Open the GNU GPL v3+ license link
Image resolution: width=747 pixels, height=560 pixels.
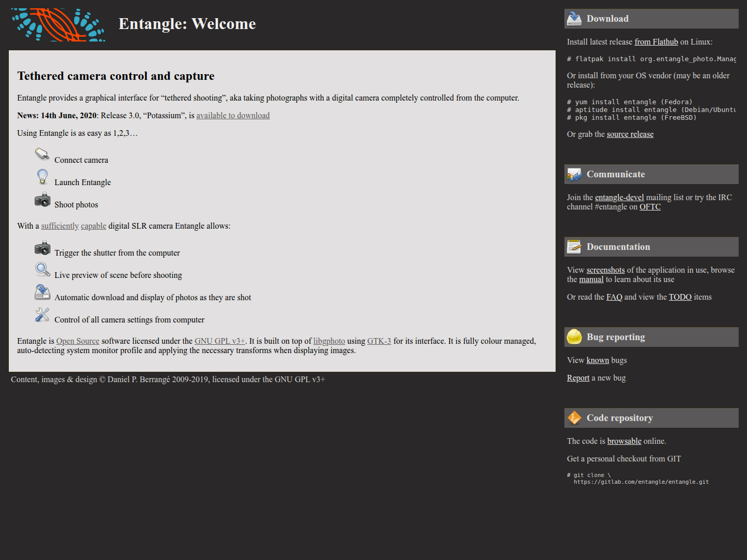click(x=220, y=341)
